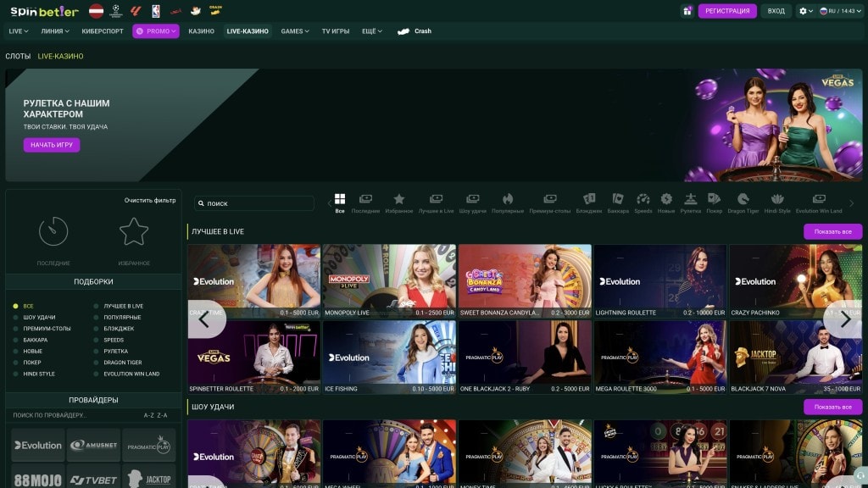Open the 'Киберспорт' menu item
The height and width of the screenshot is (488, 868).
coord(103,31)
